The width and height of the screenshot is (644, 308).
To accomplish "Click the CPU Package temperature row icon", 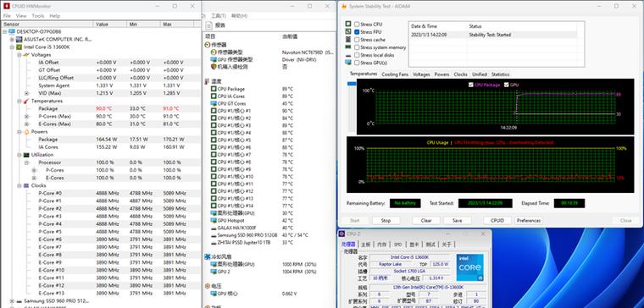I will (x=214, y=89).
